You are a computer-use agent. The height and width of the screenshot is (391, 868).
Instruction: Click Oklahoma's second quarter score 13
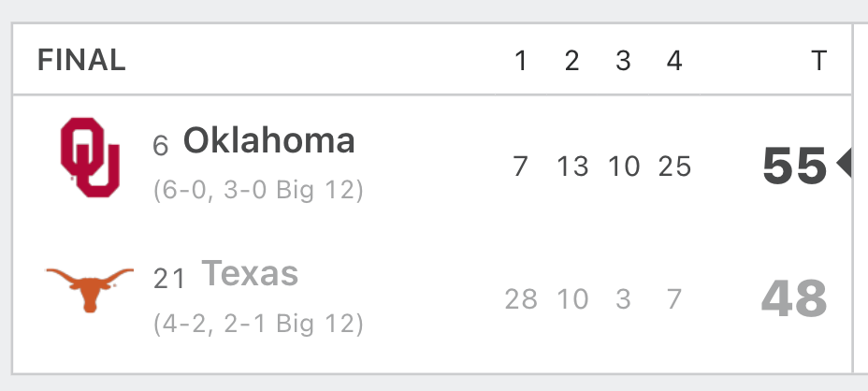[x=572, y=167]
